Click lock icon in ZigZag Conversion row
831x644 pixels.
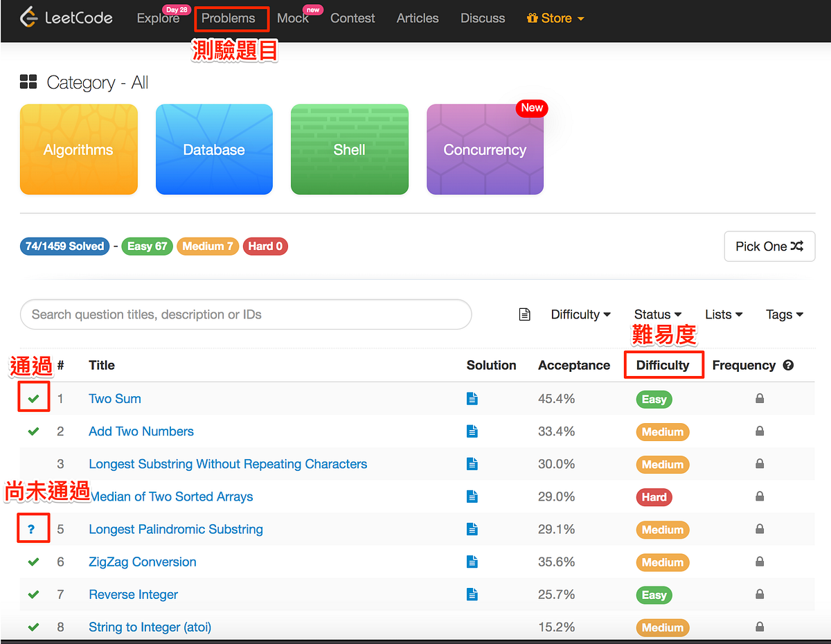[x=760, y=562]
